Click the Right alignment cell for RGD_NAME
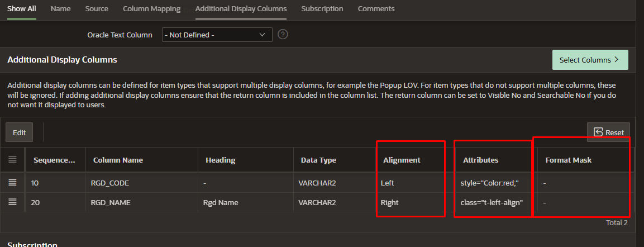 [x=390, y=202]
